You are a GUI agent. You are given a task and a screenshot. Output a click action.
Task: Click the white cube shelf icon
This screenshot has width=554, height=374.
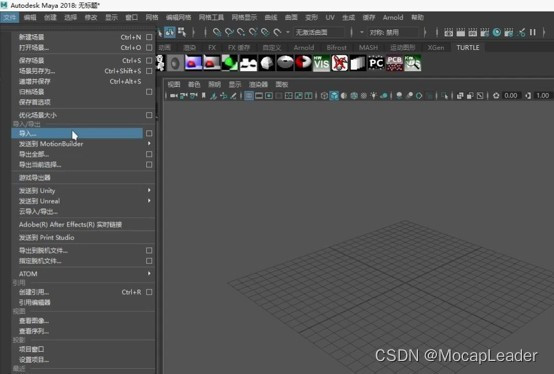(358, 63)
